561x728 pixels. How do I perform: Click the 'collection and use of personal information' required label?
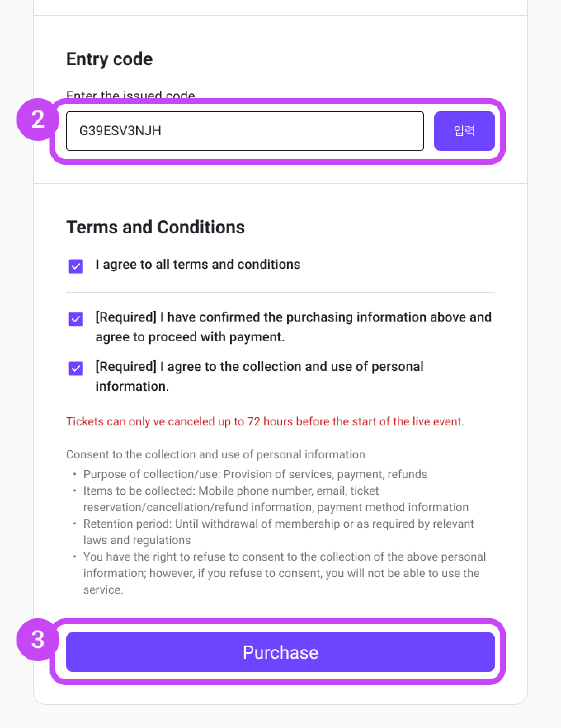(260, 376)
